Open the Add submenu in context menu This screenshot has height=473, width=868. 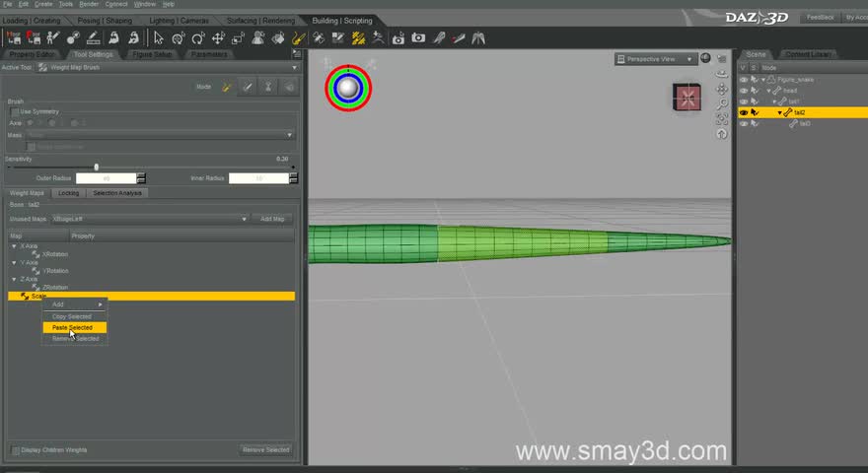click(x=75, y=304)
